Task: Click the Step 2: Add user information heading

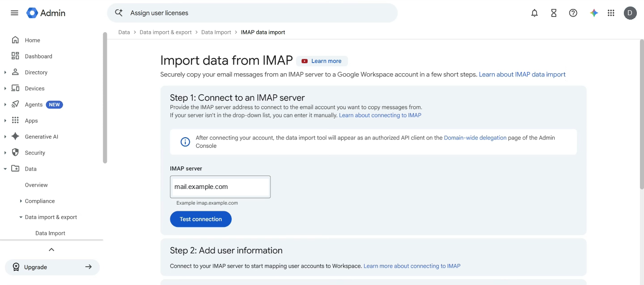Action: (226, 250)
